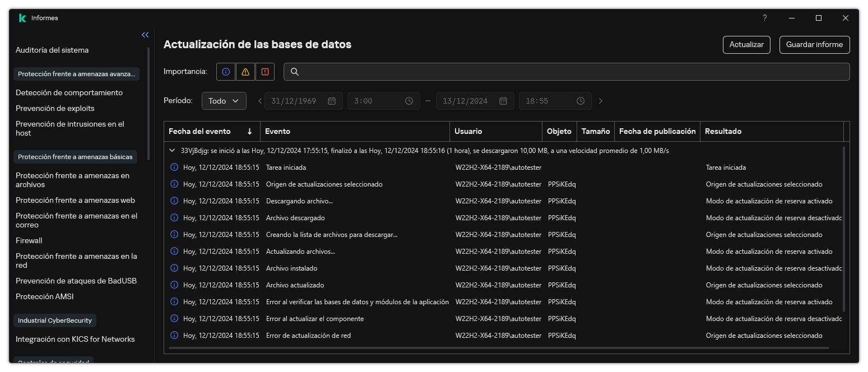Click the info icon beside Tarea iniciada
This screenshot has width=868, height=372.
click(174, 167)
